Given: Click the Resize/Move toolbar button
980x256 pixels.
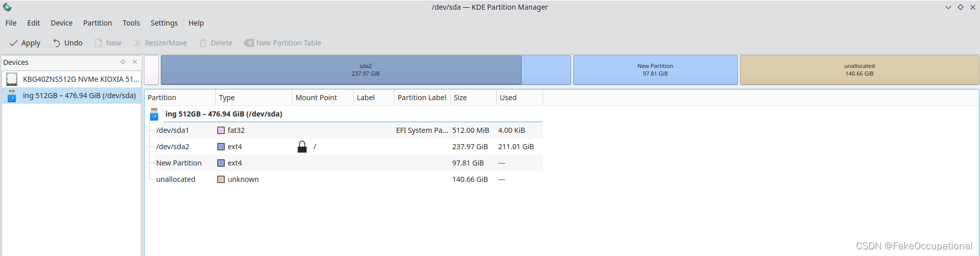Looking at the screenshot, I should coord(160,43).
